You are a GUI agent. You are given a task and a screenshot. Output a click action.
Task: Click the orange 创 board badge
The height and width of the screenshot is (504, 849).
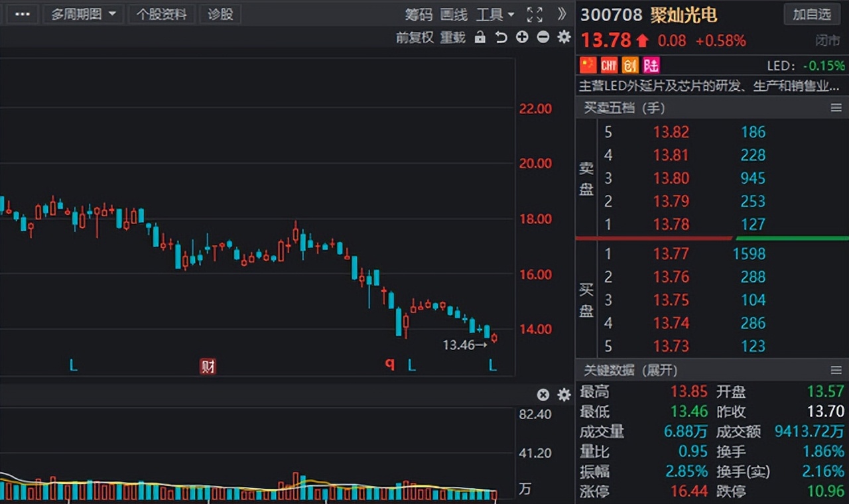click(630, 65)
